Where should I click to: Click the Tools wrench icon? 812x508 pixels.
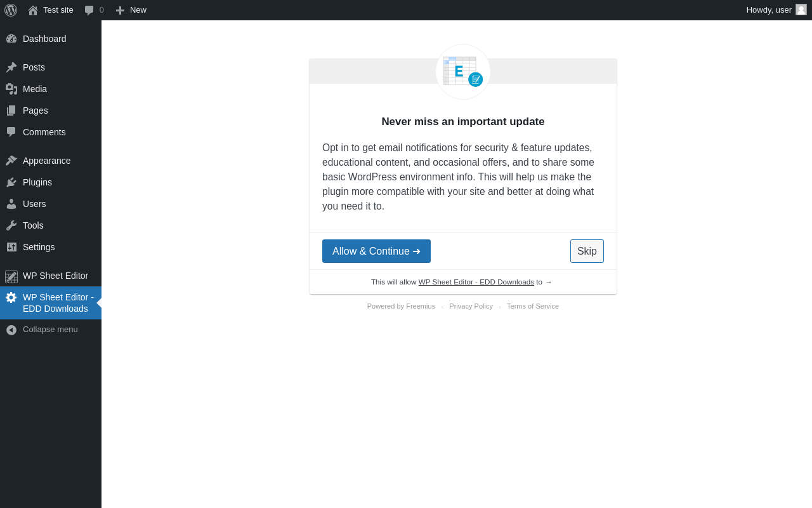(11, 225)
